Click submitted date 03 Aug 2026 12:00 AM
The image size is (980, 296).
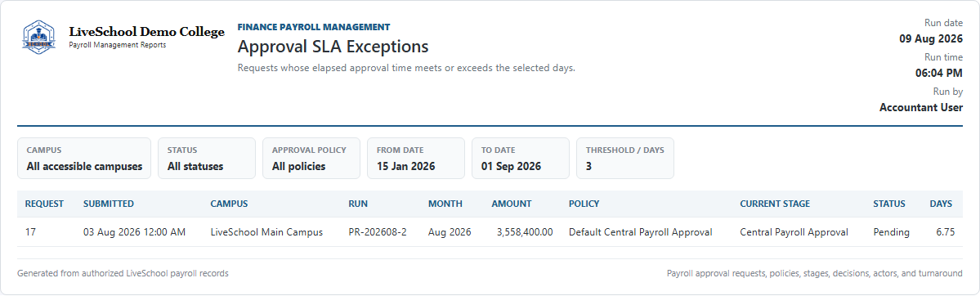[134, 232]
